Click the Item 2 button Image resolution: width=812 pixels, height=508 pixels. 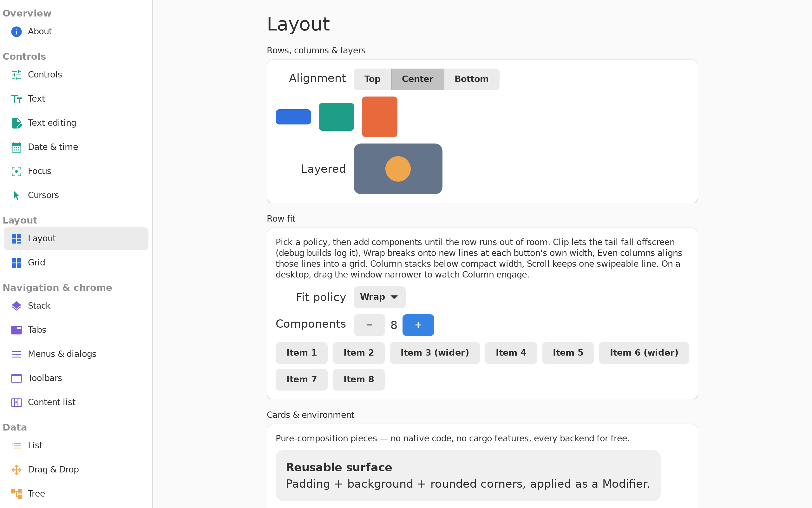coord(358,353)
